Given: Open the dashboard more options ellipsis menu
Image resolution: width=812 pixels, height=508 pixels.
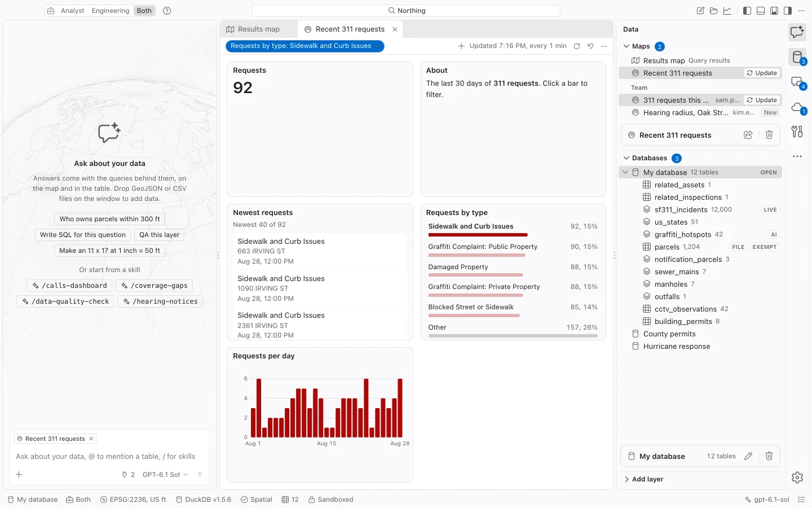Looking at the screenshot, I should tap(604, 46).
